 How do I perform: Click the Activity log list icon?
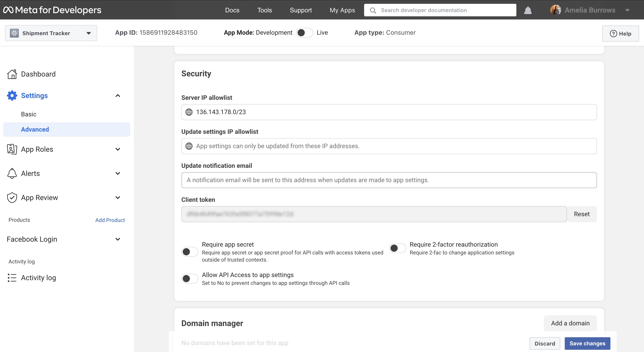coord(12,277)
